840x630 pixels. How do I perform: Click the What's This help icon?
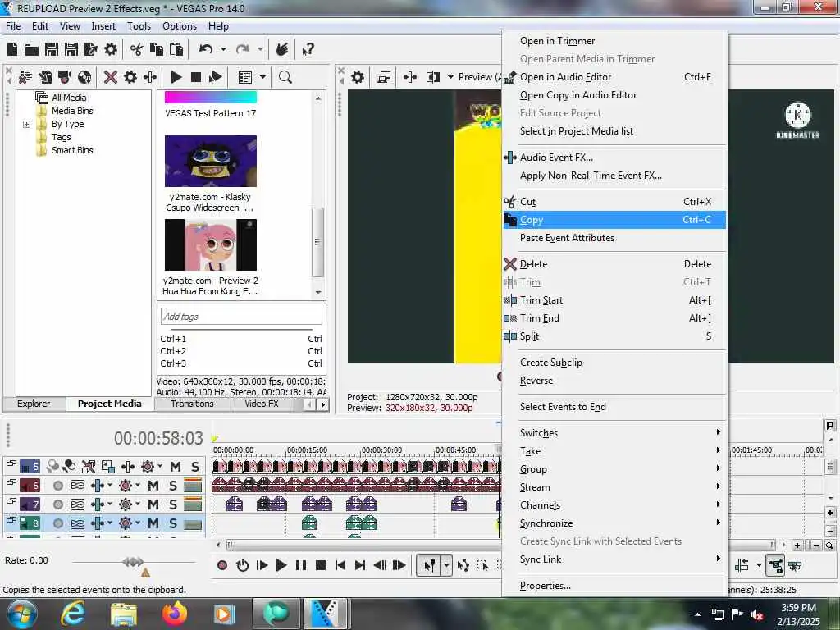click(x=308, y=50)
